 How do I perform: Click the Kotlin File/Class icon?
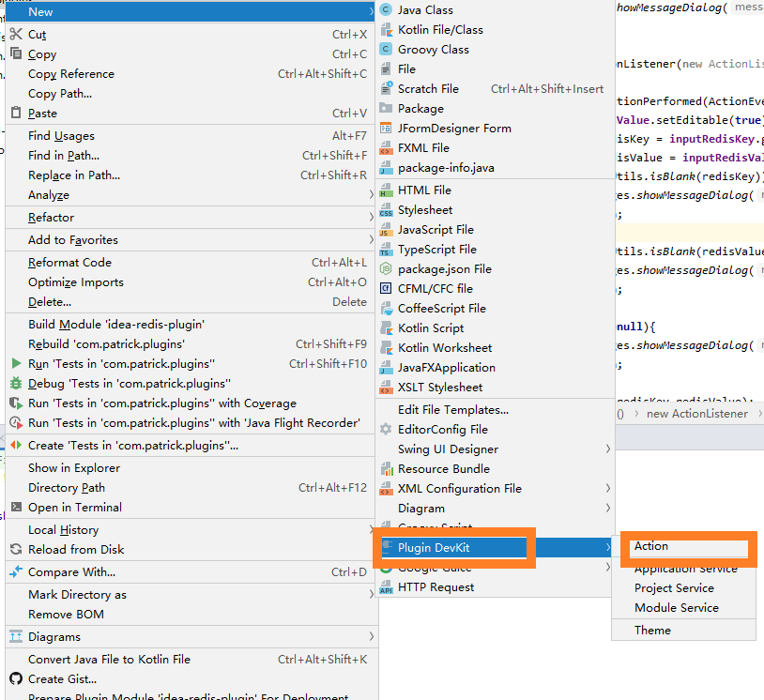click(386, 30)
